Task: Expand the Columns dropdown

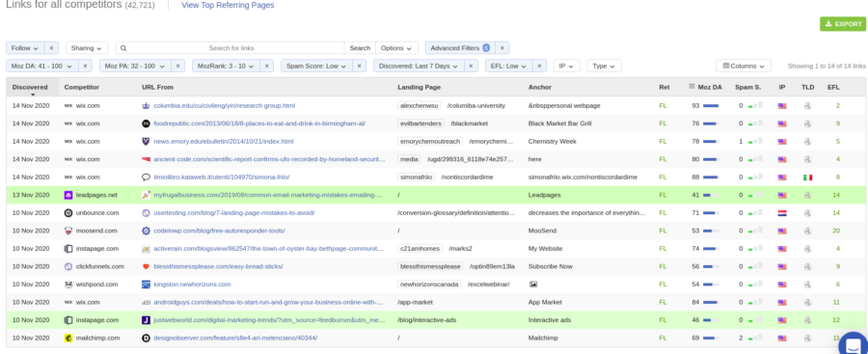Action: [744, 66]
